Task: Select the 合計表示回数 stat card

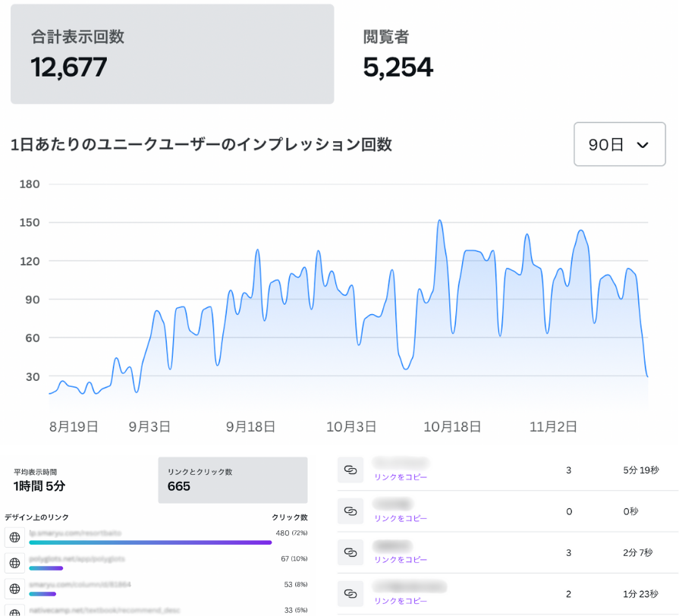Action: pyautogui.click(x=172, y=54)
